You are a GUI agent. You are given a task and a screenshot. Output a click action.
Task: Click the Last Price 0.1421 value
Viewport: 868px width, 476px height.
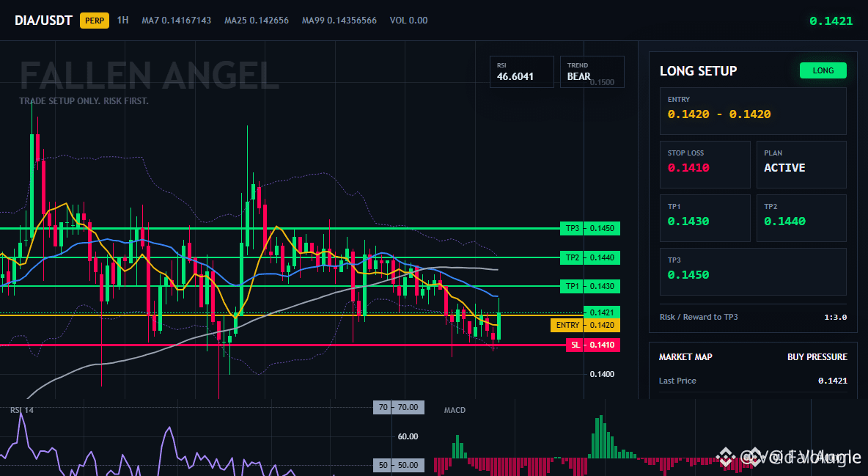(833, 381)
